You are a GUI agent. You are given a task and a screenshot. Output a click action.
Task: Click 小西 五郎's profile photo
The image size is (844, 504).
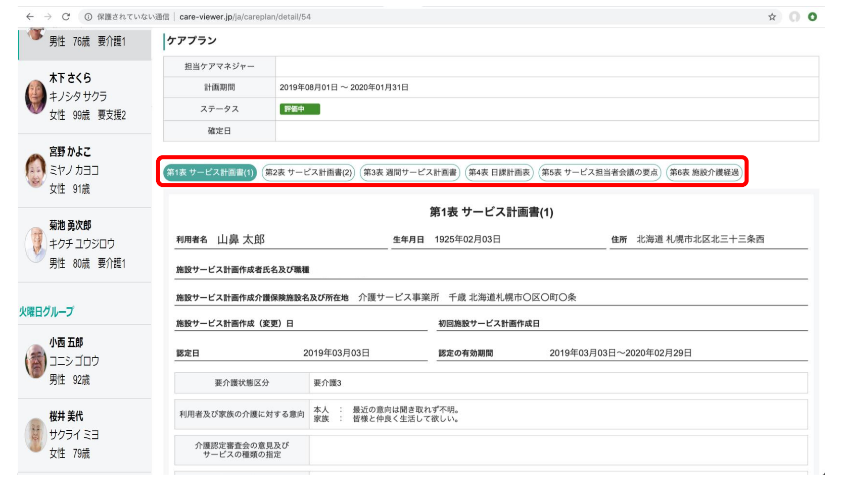pyautogui.click(x=35, y=361)
